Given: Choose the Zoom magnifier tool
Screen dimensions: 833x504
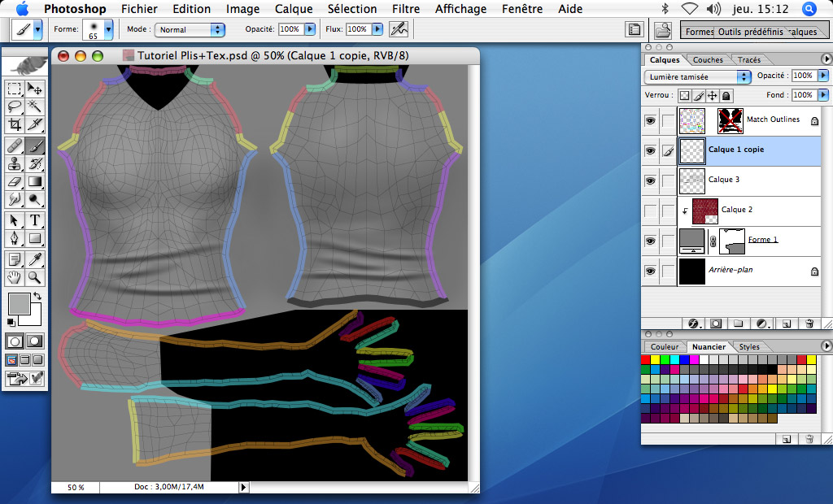Looking at the screenshot, I should (x=34, y=277).
